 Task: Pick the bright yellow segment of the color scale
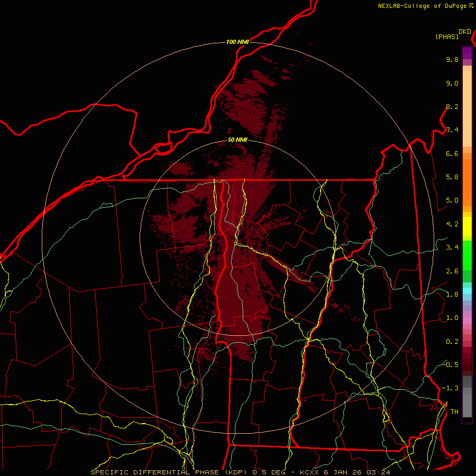tap(467, 226)
